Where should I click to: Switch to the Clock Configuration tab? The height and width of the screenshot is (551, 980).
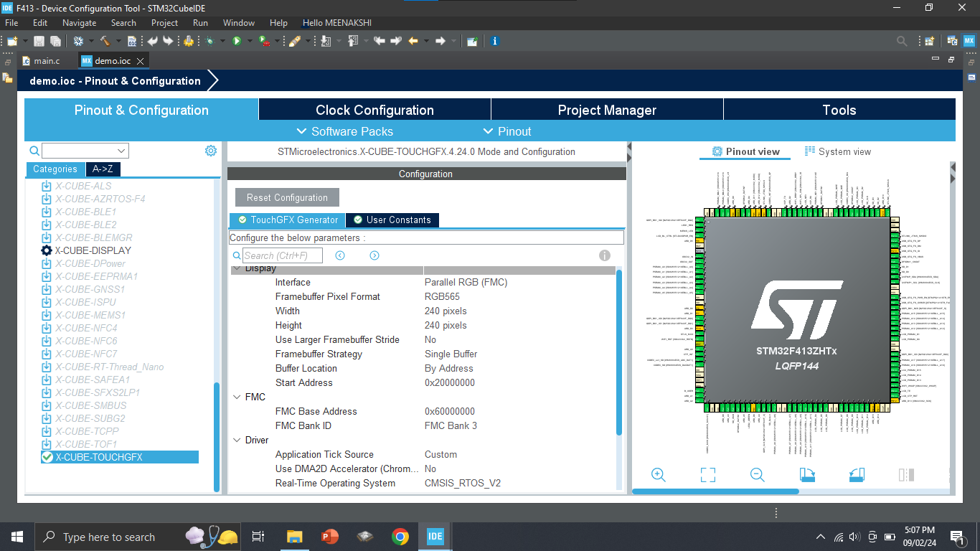click(x=374, y=109)
